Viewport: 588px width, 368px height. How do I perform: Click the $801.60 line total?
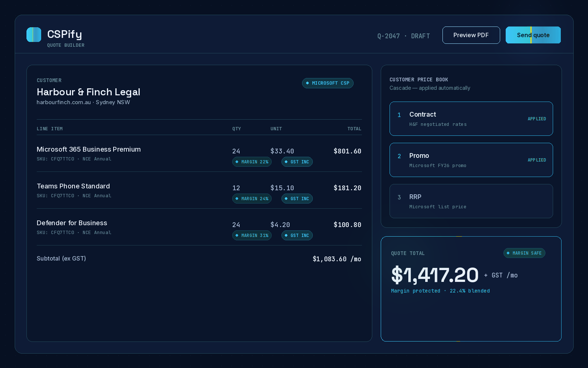(347, 151)
